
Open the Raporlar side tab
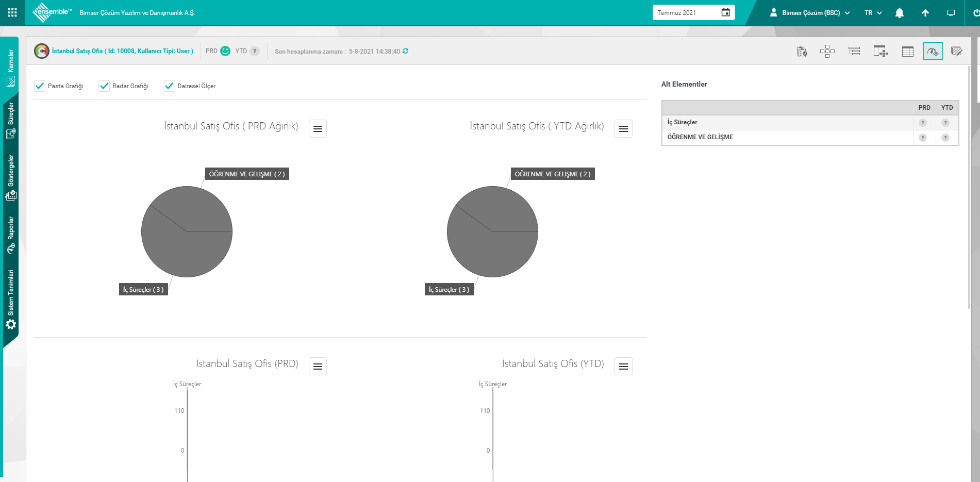tap(11, 235)
